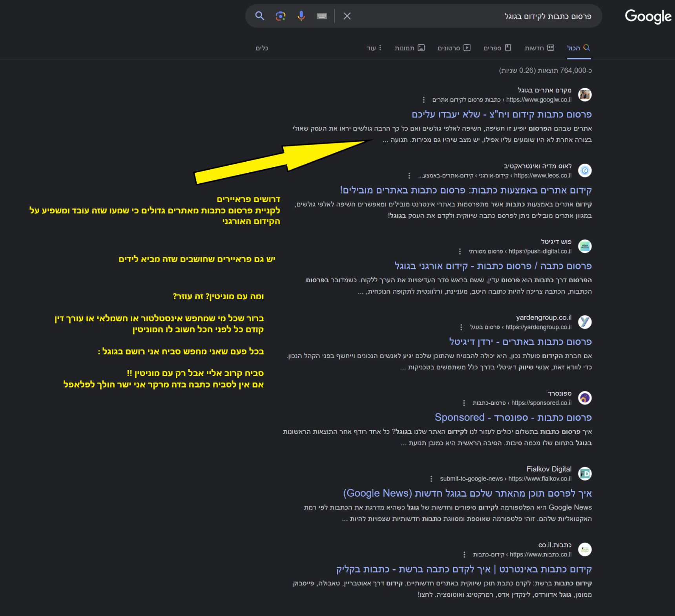Open result פרסום כתבה / פרסום כתבות
The width and height of the screenshot is (675, 616).
click(x=493, y=266)
